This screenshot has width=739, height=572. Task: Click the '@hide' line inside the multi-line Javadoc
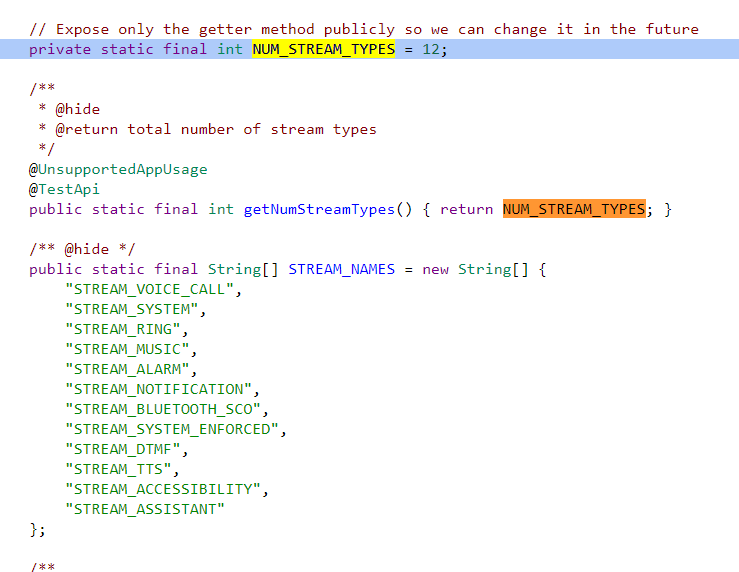click(x=78, y=109)
